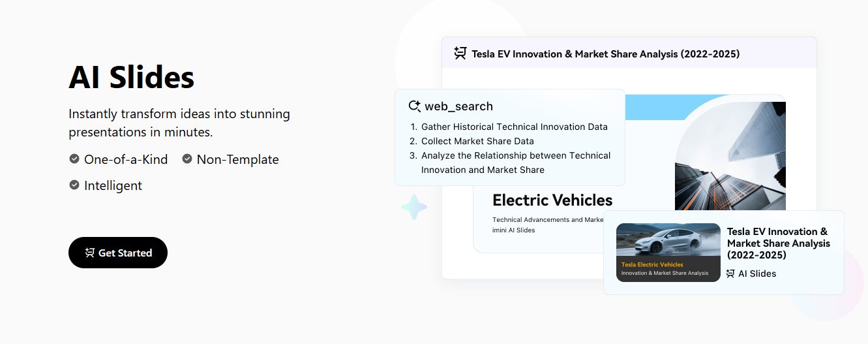Click Gather Historical Technical Innovation Data step

tap(515, 127)
